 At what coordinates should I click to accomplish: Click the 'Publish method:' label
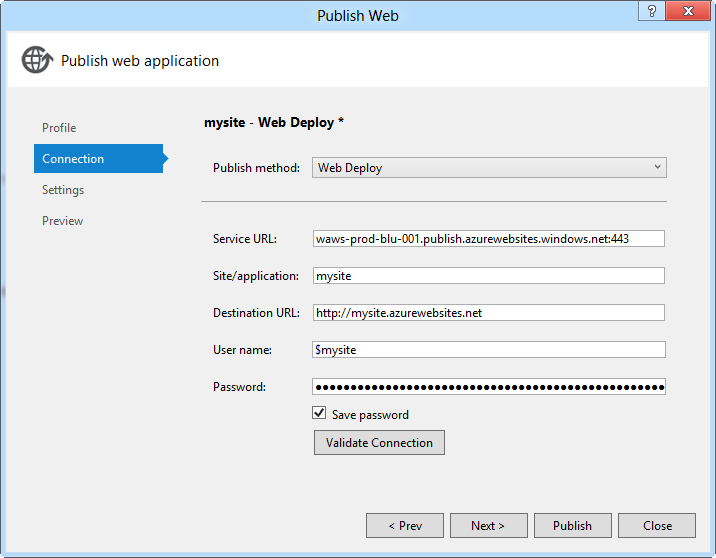(256, 168)
